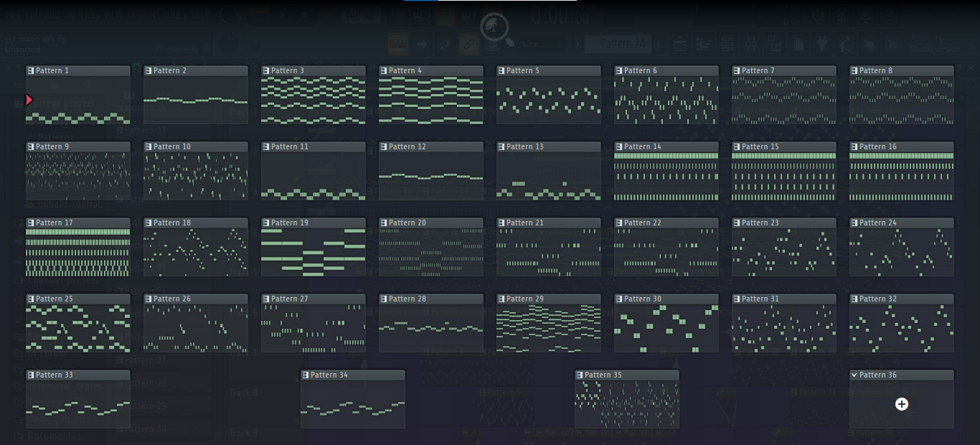Viewport: 980px width, 445px height.
Task: Open the Mixer from the toolbar
Action: click(751, 44)
